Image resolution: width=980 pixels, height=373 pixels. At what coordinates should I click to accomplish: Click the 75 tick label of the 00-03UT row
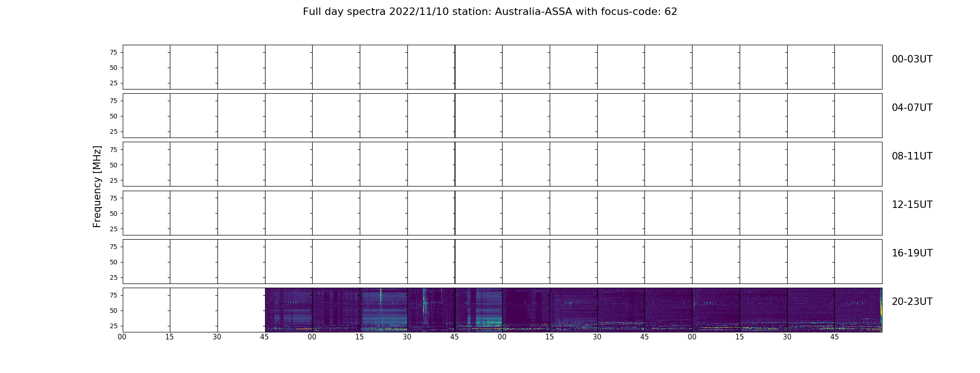pos(113,52)
